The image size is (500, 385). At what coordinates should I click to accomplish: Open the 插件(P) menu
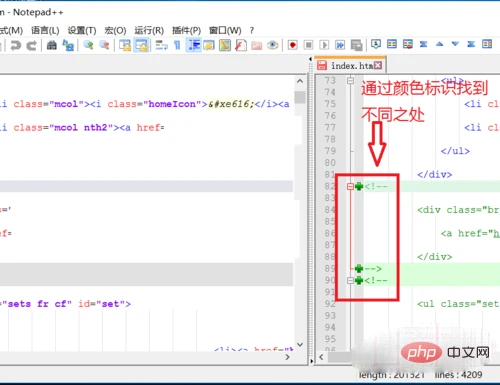tap(186, 30)
